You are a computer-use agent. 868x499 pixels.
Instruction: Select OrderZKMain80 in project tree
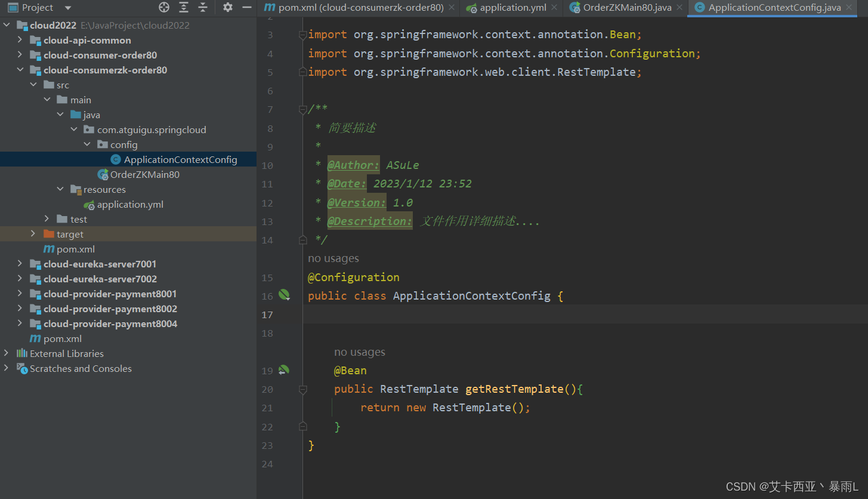(145, 174)
